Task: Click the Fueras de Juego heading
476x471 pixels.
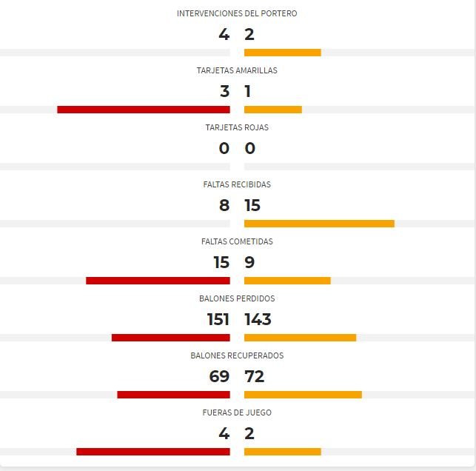Action: (237, 412)
